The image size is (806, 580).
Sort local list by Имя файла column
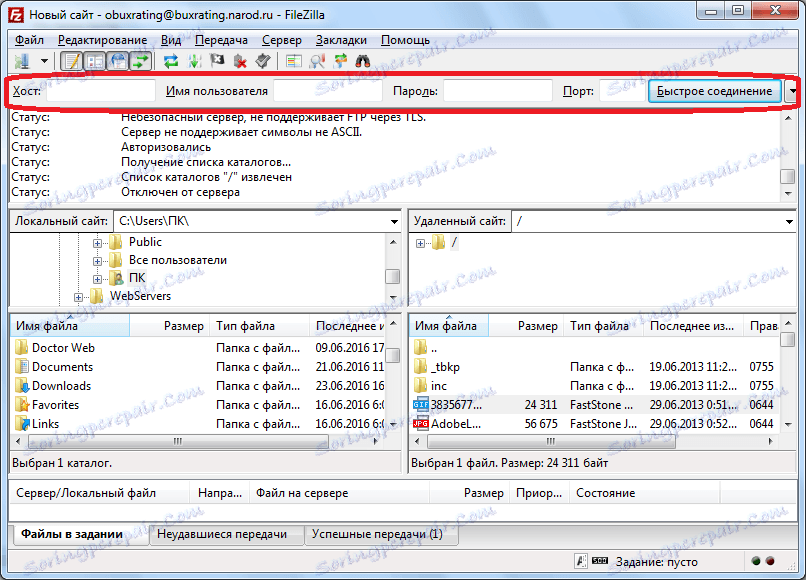[x=70, y=326]
